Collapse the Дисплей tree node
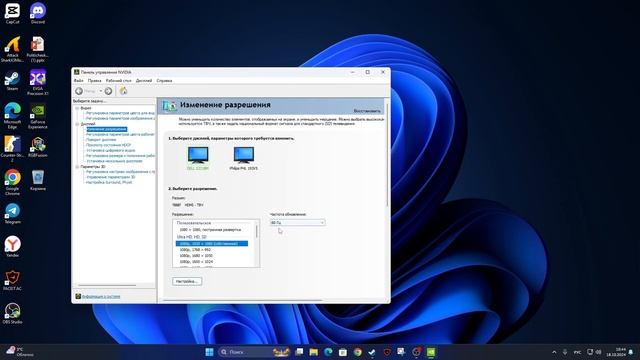 [77, 124]
